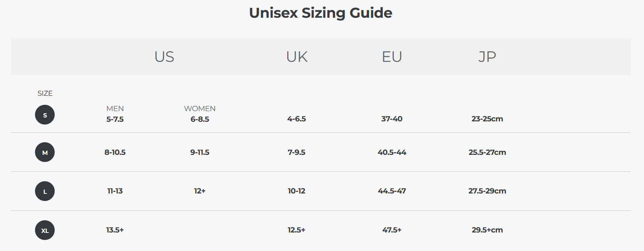Click men's size 5-7.5 value
The height and width of the screenshot is (251, 644).
[x=115, y=119]
